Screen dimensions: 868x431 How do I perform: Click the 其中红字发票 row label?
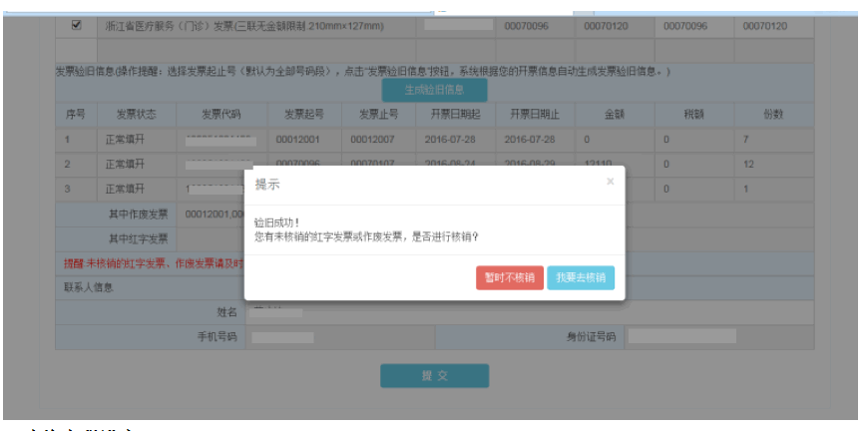[x=138, y=238]
